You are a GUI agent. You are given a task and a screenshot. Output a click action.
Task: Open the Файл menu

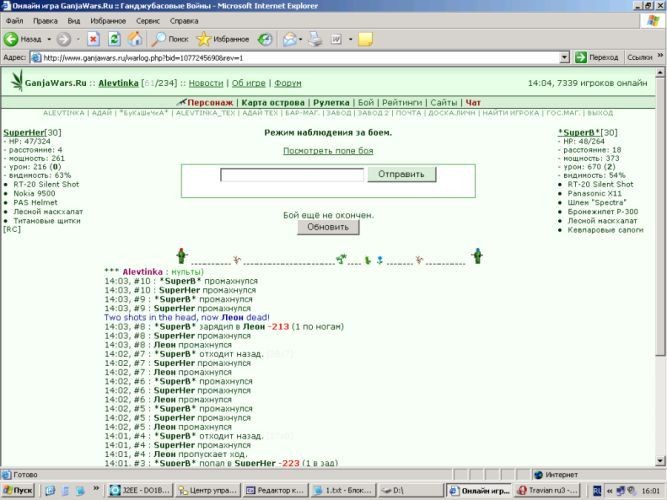pos(14,21)
